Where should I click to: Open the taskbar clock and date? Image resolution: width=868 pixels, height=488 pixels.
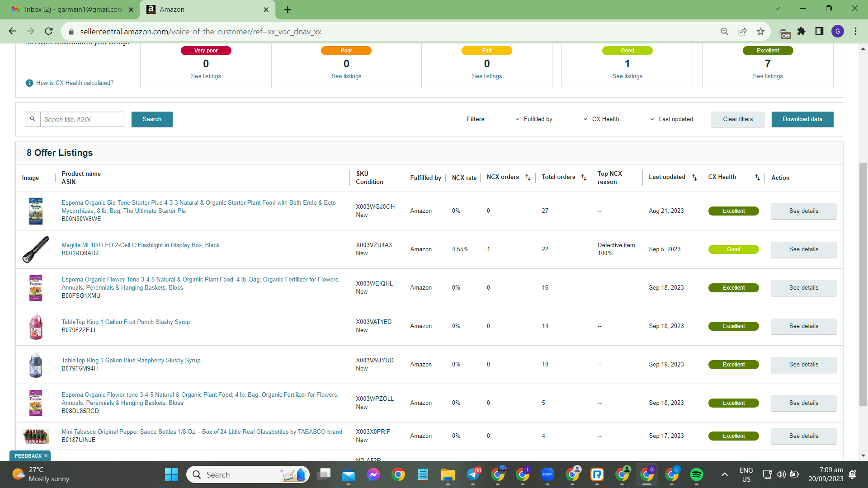tap(826, 475)
